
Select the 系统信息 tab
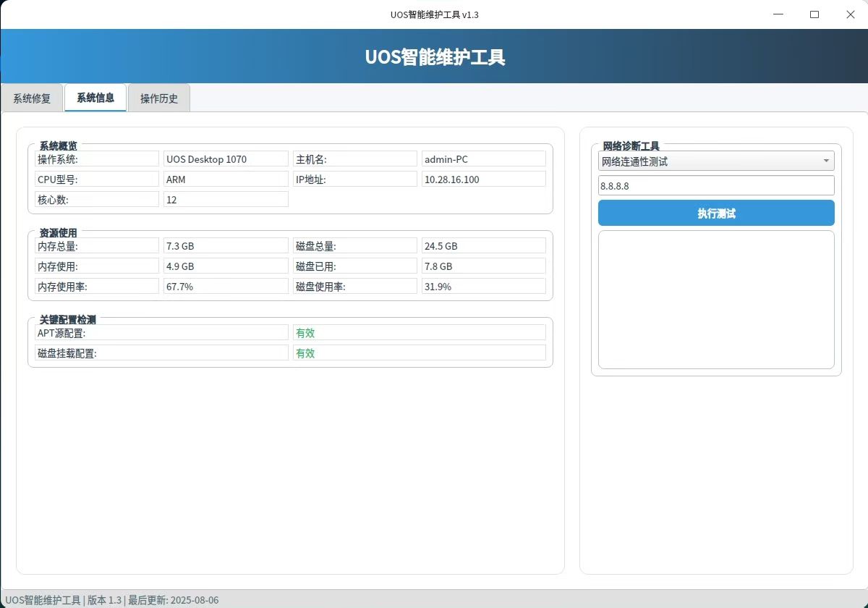coord(95,98)
